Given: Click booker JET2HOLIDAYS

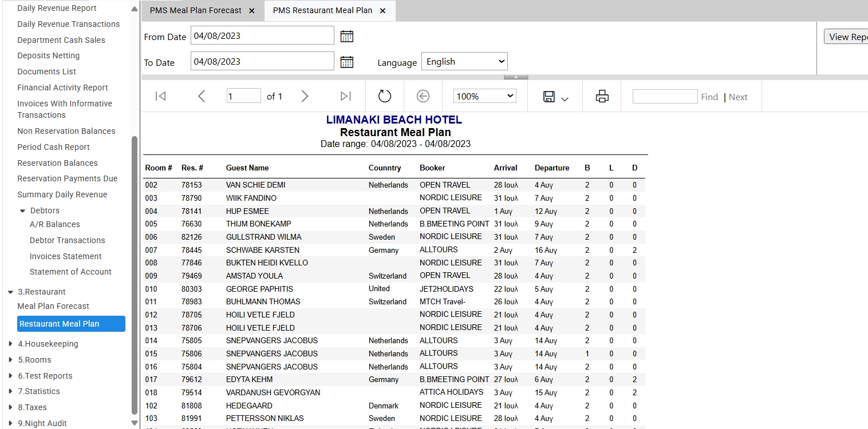Looking at the screenshot, I should coord(447,289).
